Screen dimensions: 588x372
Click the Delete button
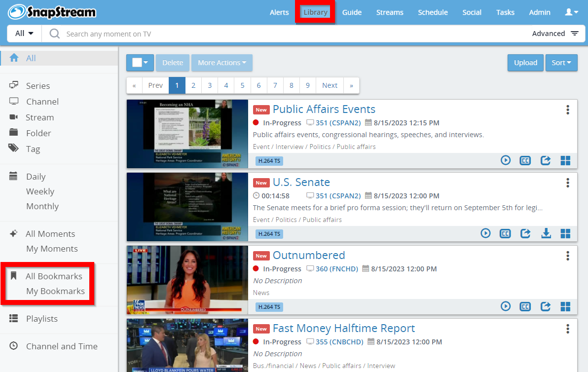pyautogui.click(x=173, y=63)
